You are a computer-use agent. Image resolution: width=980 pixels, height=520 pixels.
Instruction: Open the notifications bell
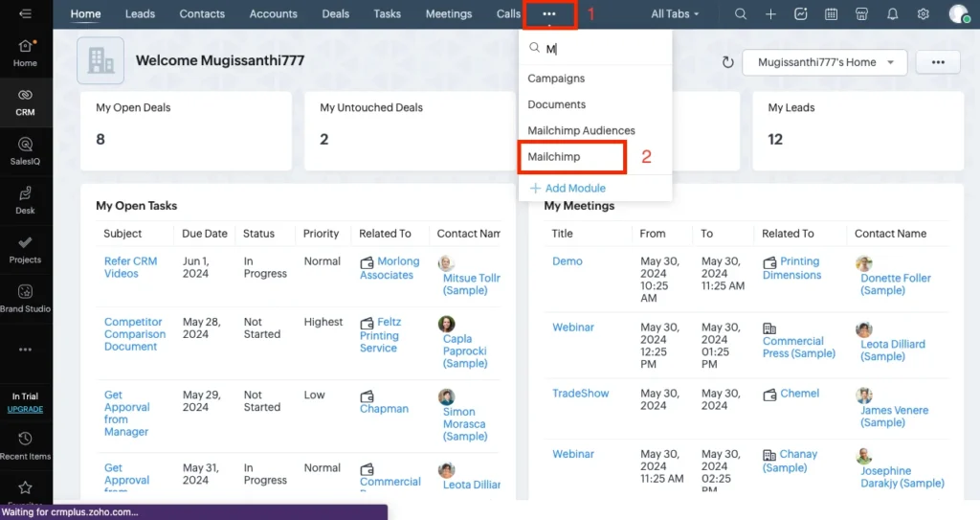tap(893, 13)
